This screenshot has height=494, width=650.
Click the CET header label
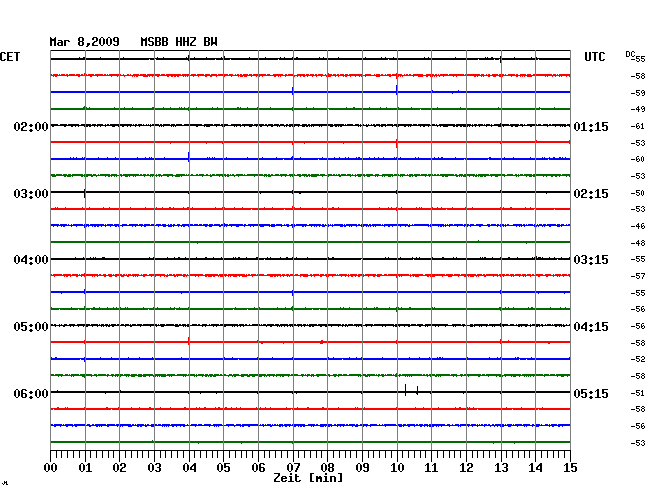coord(10,57)
